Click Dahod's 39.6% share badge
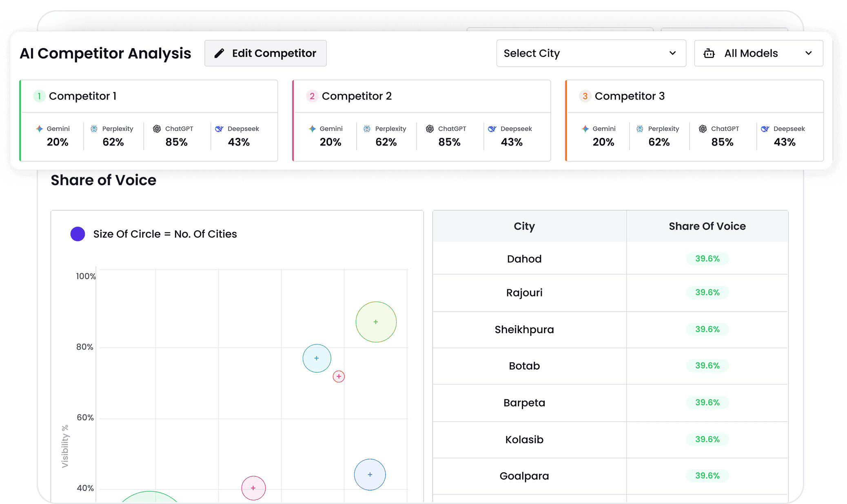 coord(707,259)
